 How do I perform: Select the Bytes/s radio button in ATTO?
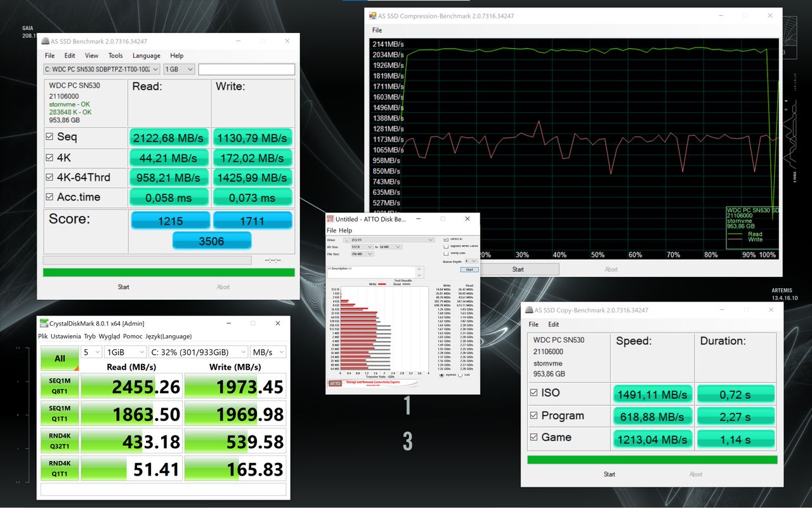[442, 375]
